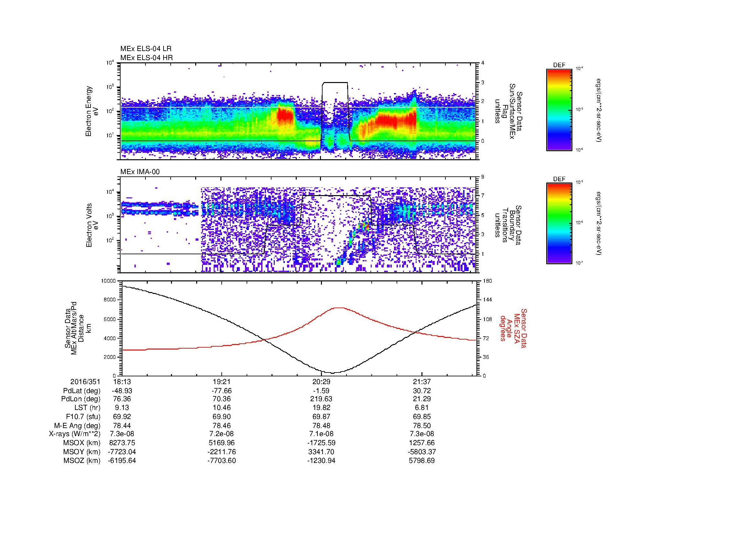Click the MSOZ value 5798.69
The image size is (756, 534).
(422, 461)
